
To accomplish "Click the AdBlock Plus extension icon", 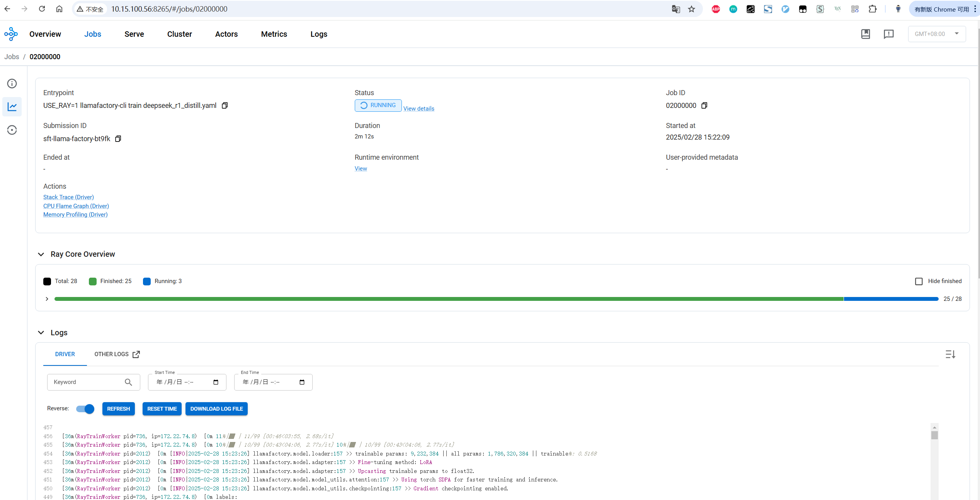I will coord(716,9).
